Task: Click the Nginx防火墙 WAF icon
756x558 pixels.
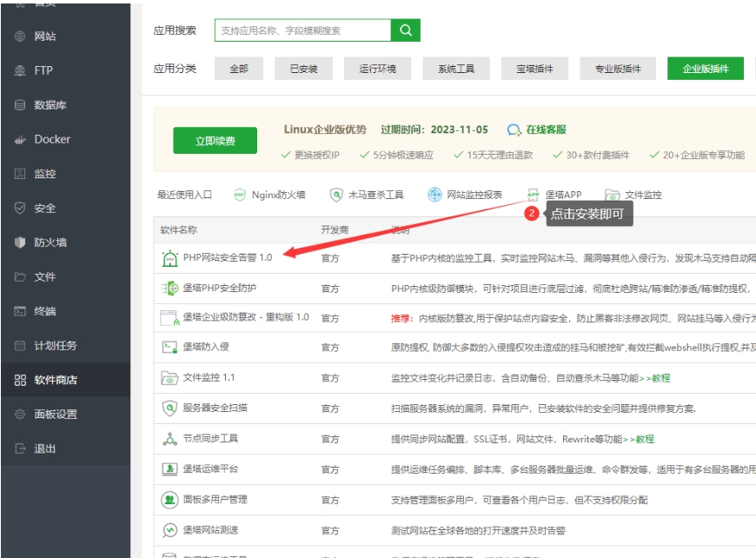Action: [x=239, y=195]
